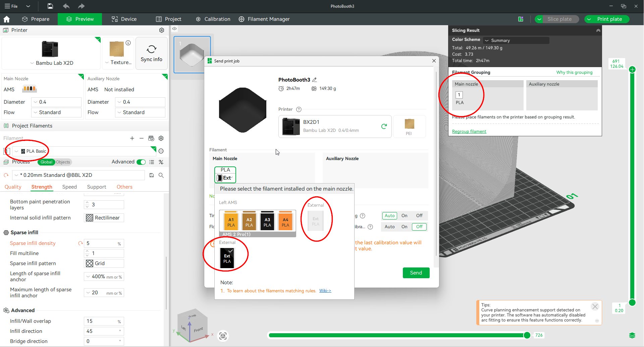Switch to the Prepare tab
Viewport: 644px width, 347px height.
point(36,19)
